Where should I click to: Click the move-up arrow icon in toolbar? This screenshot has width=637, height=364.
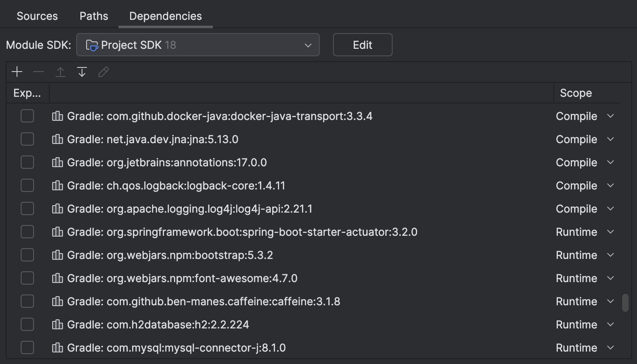click(60, 72)
